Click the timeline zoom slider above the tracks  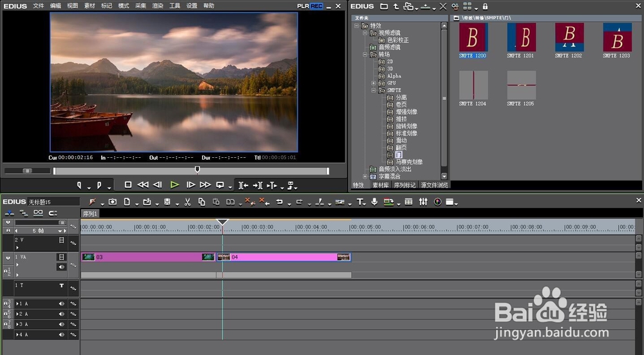(40, 222)
